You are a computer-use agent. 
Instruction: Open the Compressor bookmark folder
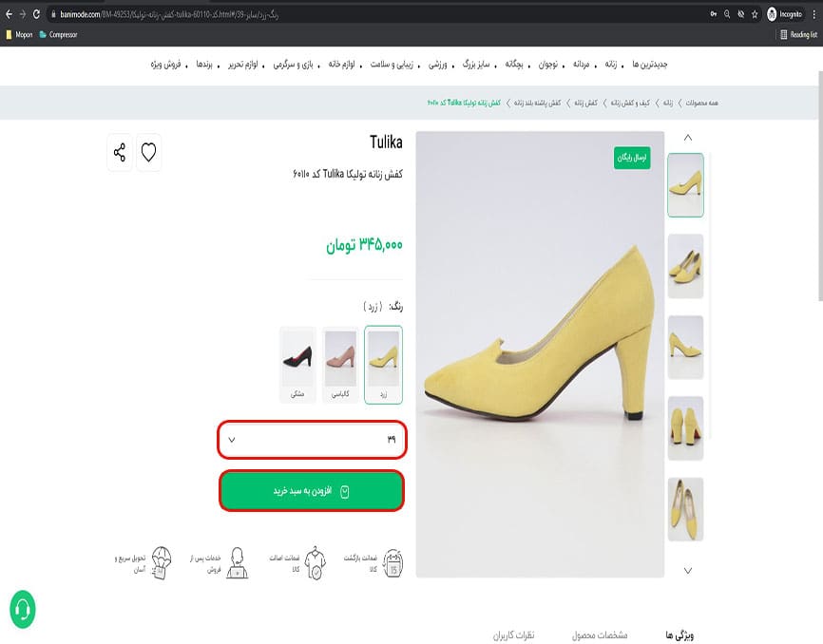tap(58, 34)
